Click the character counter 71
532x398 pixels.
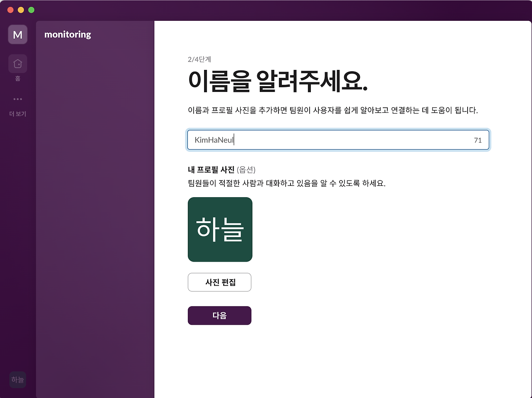[478, 140]
